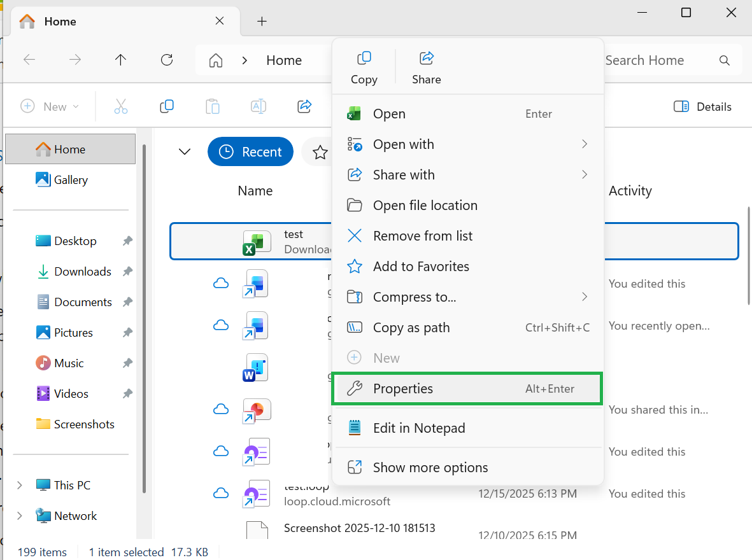
Task: Sort by the Name column header
Action: (x=255, y=191)
